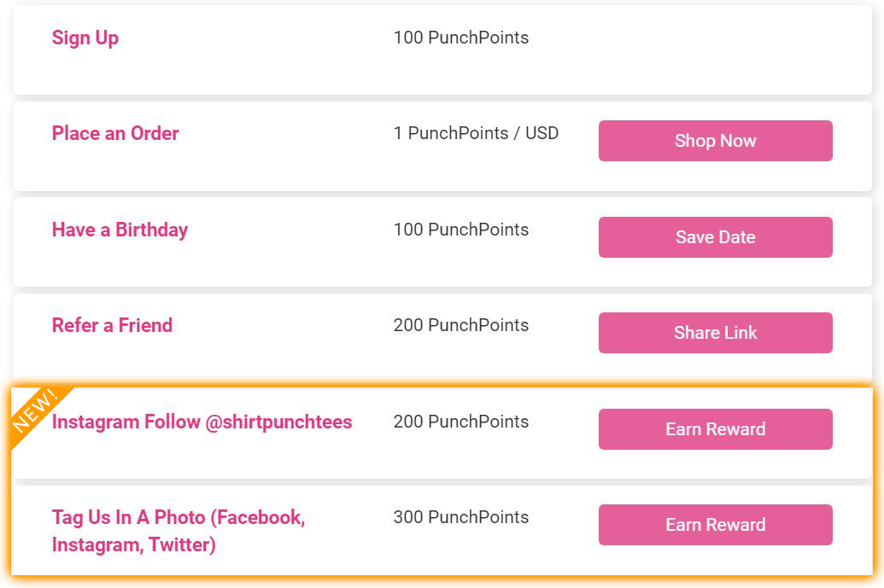This screenshot has height=588, width=884.
Task: Earn Reward for Tag Us In A Photo
Action: click(x=715, y=525)
